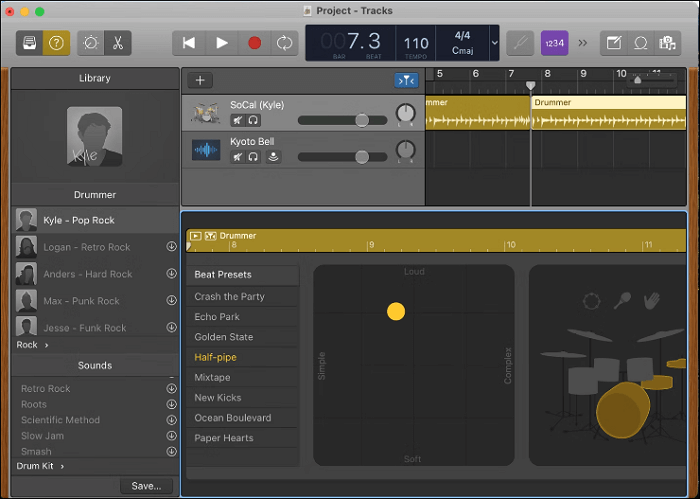This screenshot has height=499, width=700.
Task: Download Anders - Hard Rock drummer
Action: point(171,273)
